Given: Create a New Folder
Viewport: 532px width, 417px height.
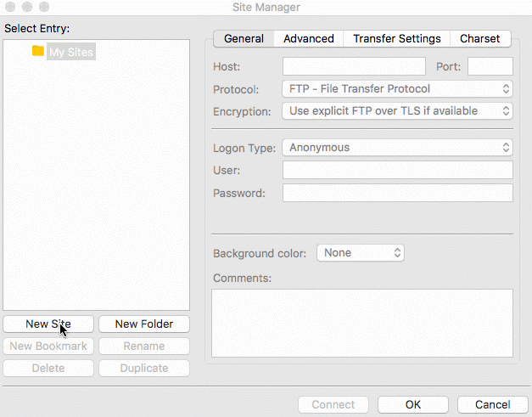Looking at the screenshot, I should click(144, 324).
